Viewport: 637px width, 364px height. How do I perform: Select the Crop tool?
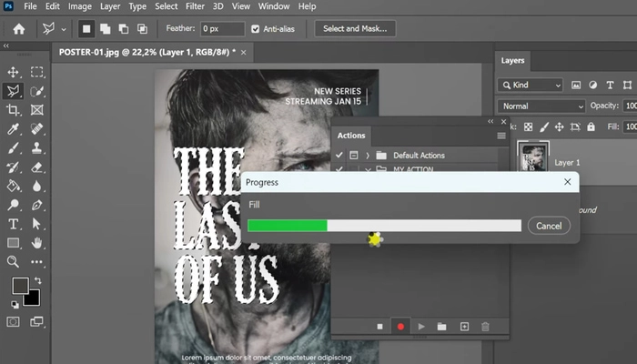coord(13,110)
